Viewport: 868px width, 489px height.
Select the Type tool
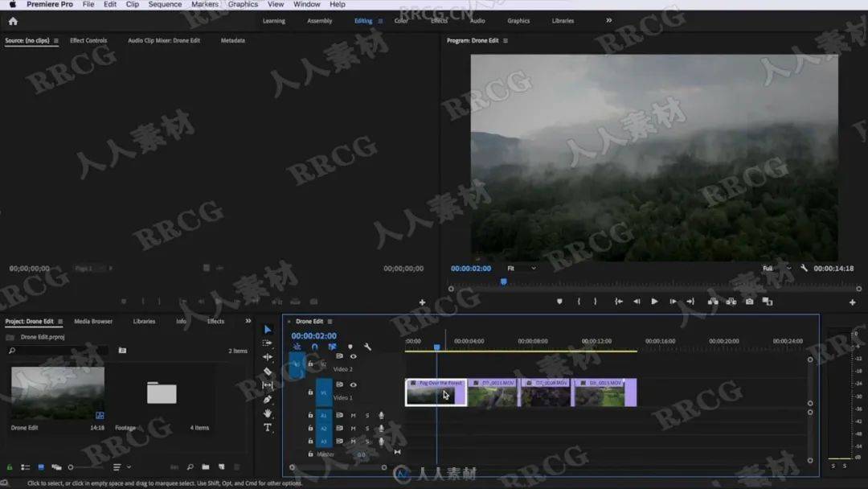click(x=268, y=428)
